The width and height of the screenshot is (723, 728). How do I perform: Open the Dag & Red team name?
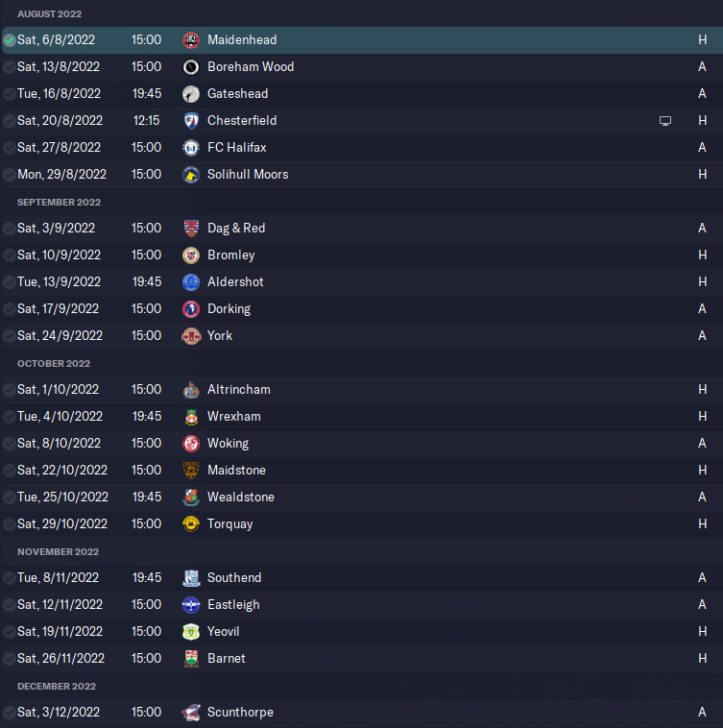[236, 228]
